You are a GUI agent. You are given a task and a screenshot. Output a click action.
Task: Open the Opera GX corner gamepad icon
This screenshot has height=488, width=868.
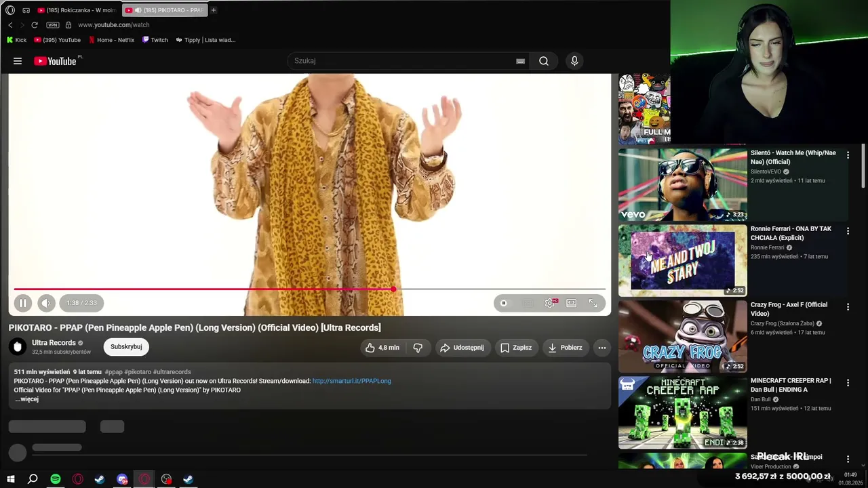[x=26, y=10]
